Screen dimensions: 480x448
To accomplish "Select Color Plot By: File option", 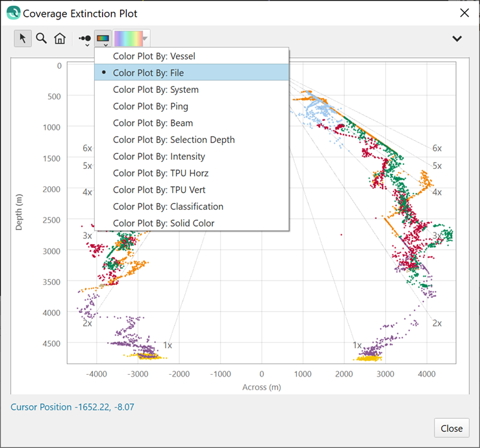I will coord(148,73).
